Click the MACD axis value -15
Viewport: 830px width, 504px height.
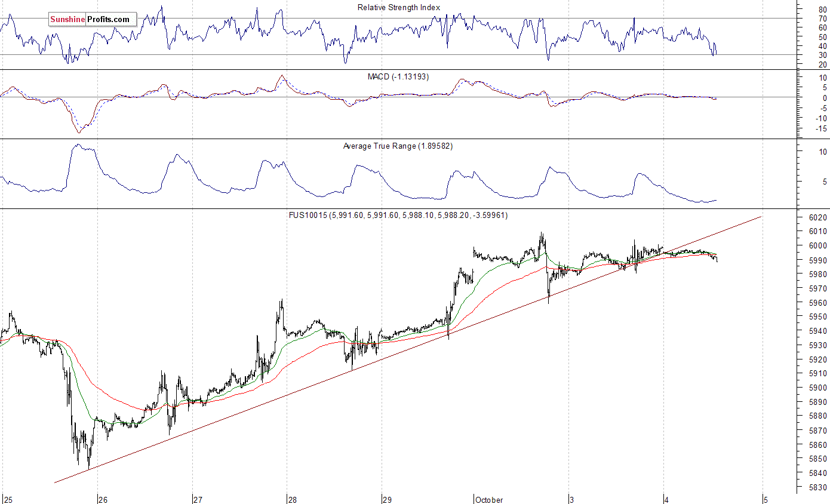pyautogui.click(x=822, y=128)
